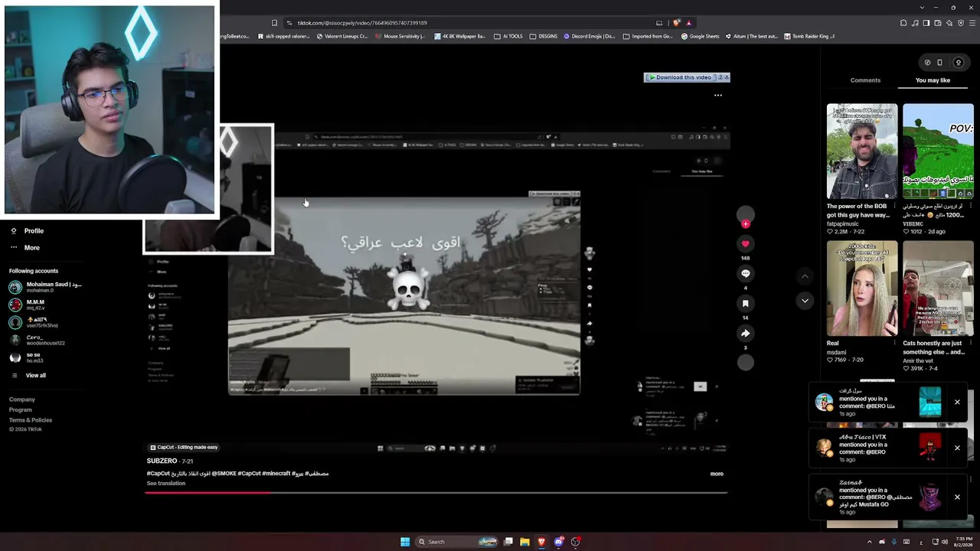Open the Program footer link
This screenshot has height=551, width=980.
point(21,410)
